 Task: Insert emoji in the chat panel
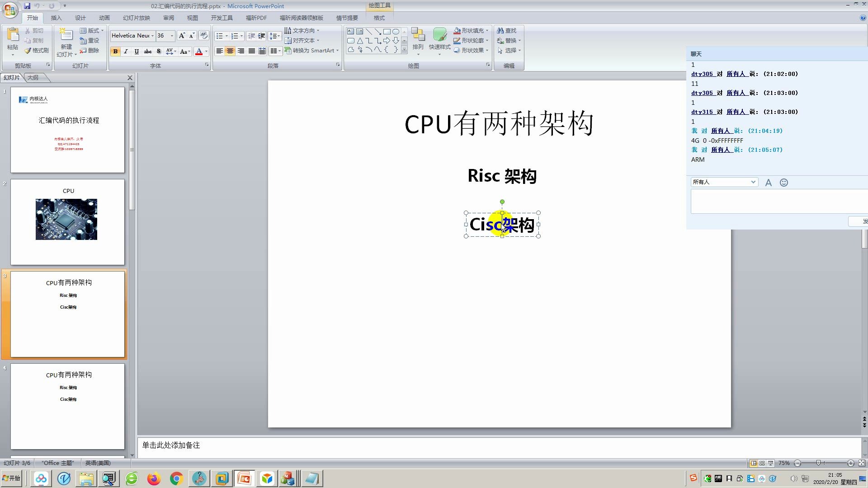[x=783, y=182]
